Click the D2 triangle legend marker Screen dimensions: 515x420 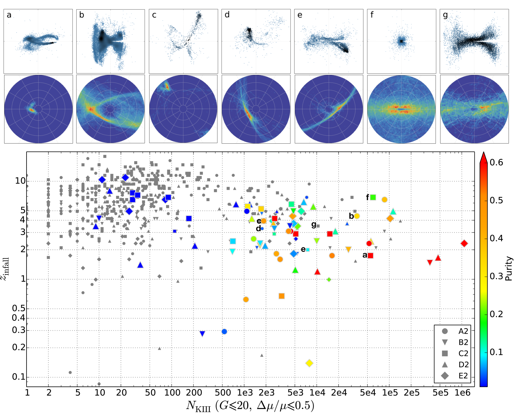click(x=445, y=364)
